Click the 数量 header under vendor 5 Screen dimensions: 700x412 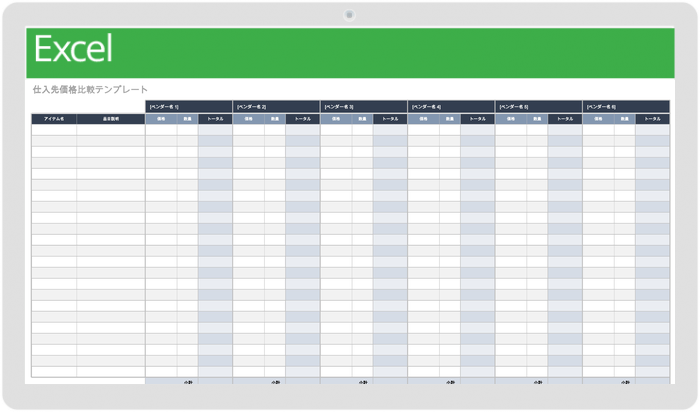(x=538, y=119)
